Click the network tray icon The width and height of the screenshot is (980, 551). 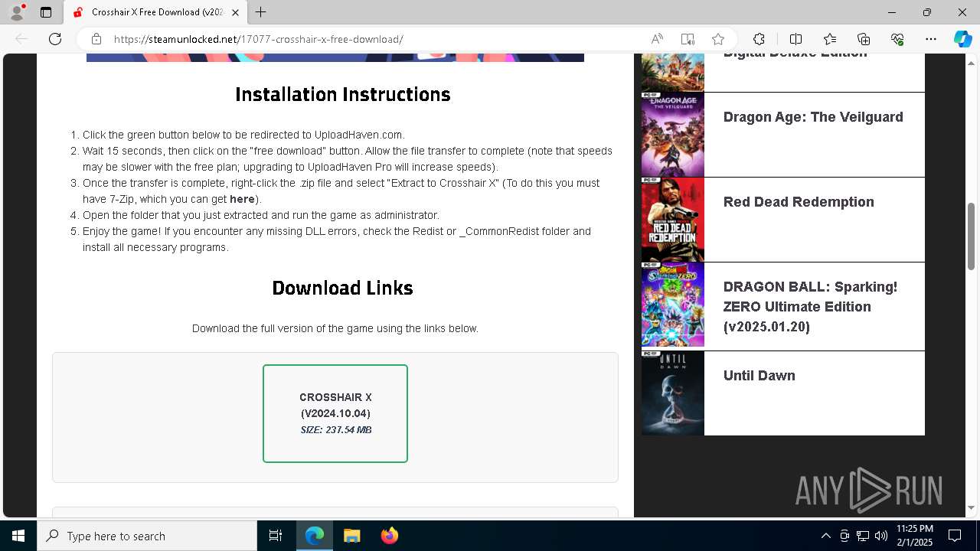pos(863,536)
